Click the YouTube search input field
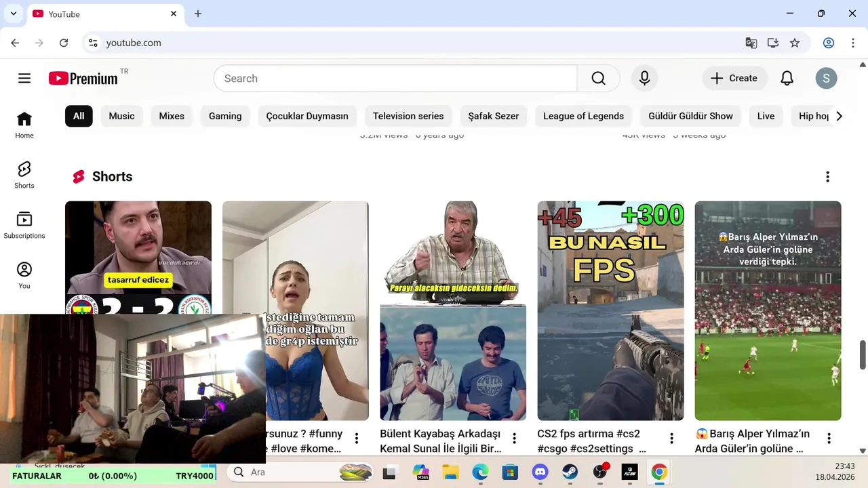The height and width of the screenshot is (488, 868). (x=395, y=79)
